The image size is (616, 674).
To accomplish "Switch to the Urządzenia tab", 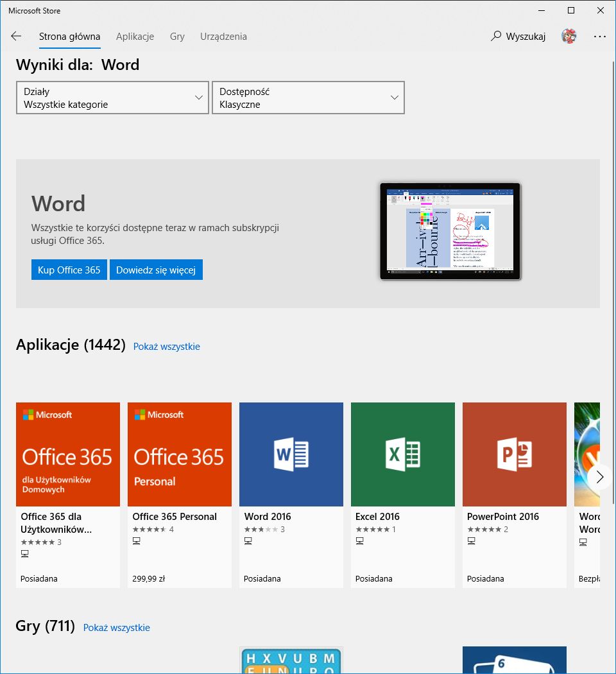I will pyautogui.click(x=223, y=37).
